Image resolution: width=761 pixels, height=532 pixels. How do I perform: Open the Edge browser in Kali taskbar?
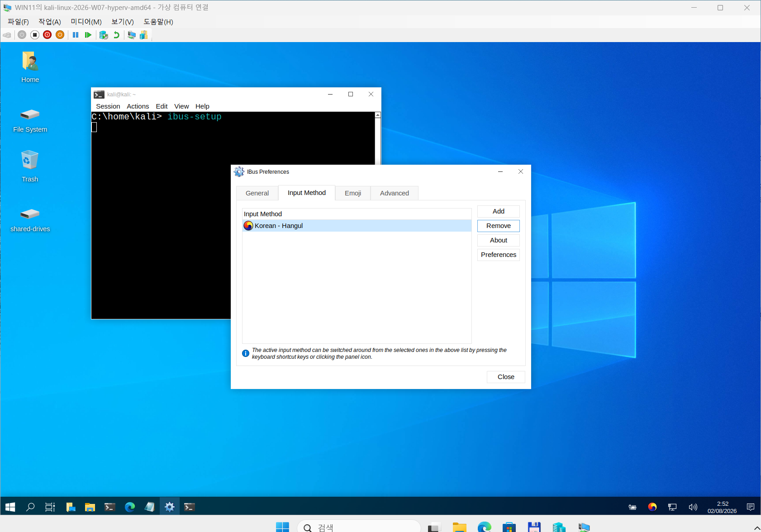(x=130, y=507)
